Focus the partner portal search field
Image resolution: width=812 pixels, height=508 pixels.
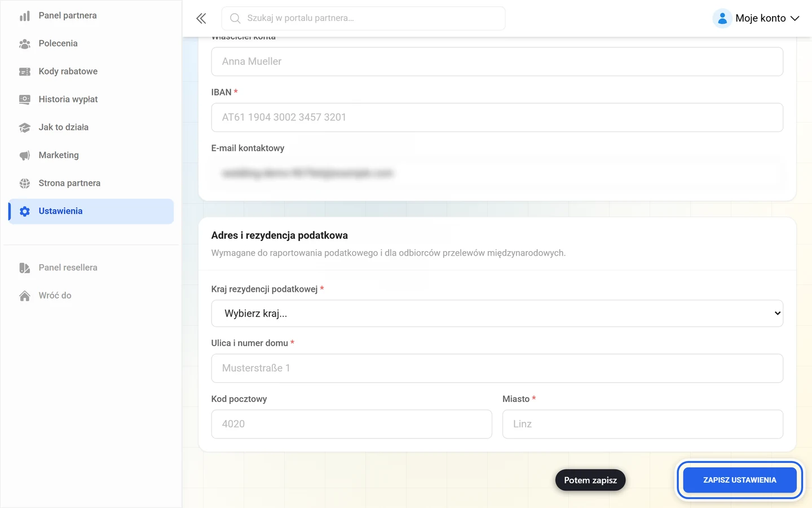[364, 19]
